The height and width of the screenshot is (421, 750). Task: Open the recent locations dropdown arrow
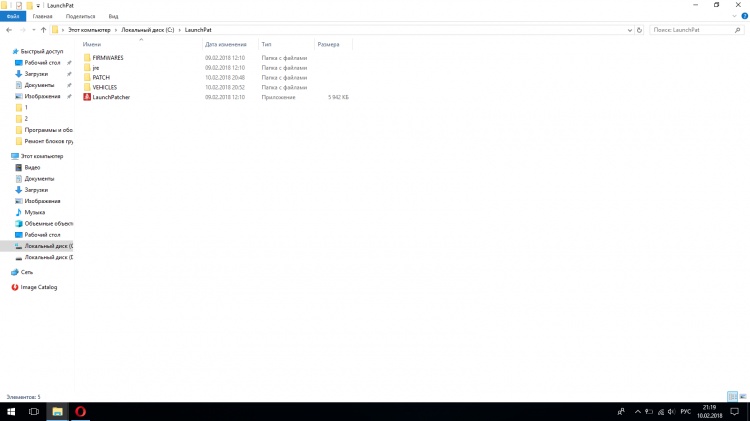click(x=32, y=30)
